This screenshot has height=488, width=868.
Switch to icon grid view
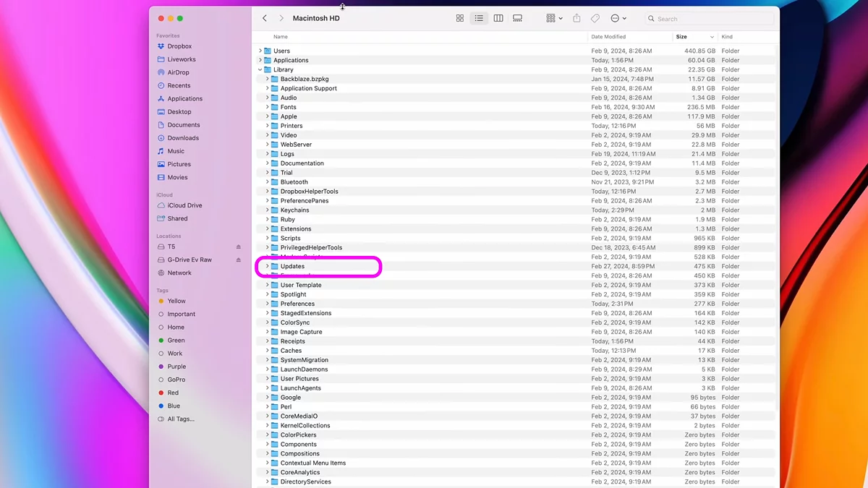[460, 18]
